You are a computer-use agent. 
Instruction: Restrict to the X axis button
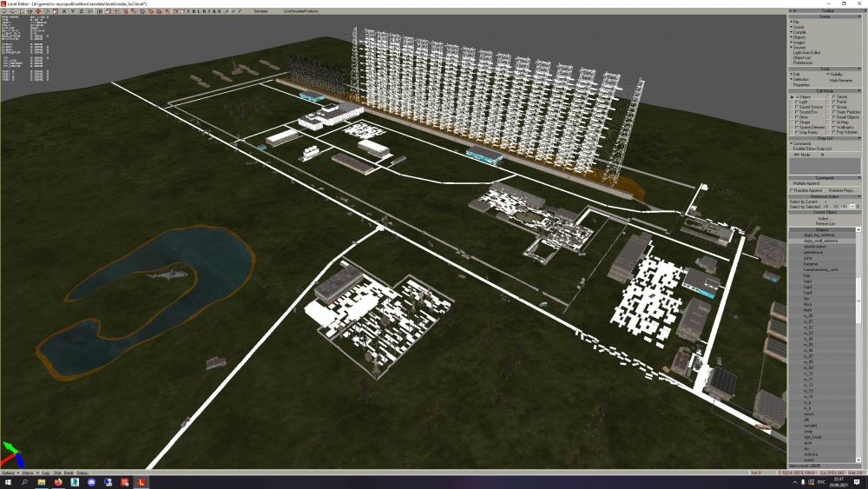pos(64,11)
